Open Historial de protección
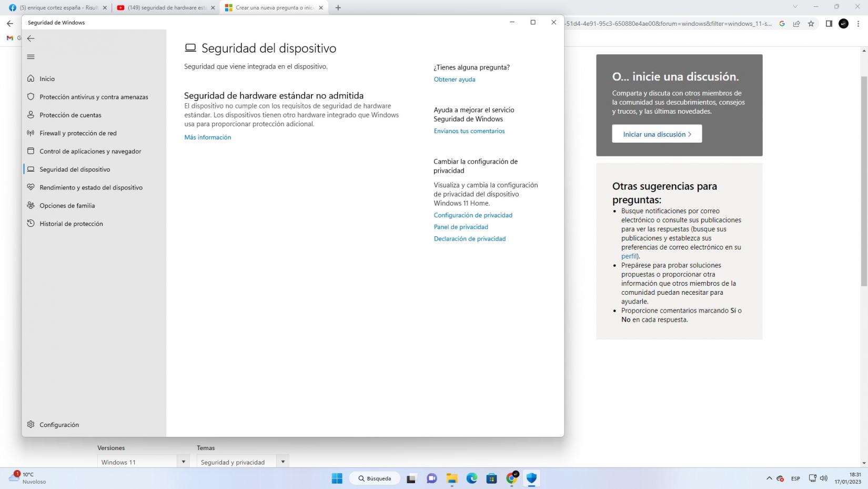Image resolution: width=868 pixels, height=489 pixels. 94,224
